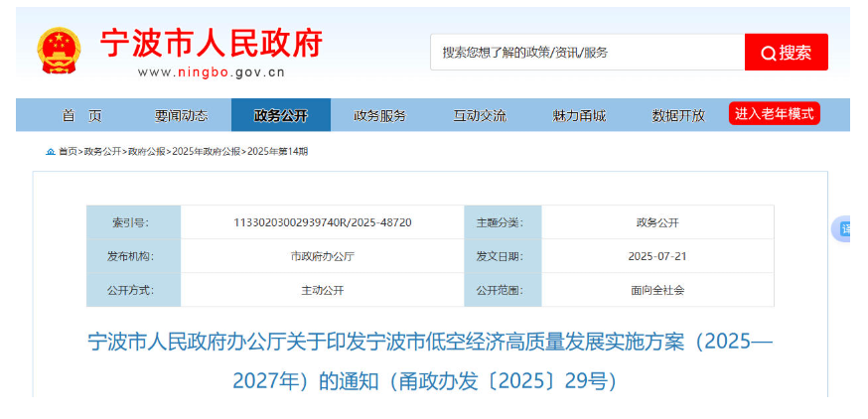Select the 政务公开 navigation tab
The image size is (868, 419).
coord(281,115)
